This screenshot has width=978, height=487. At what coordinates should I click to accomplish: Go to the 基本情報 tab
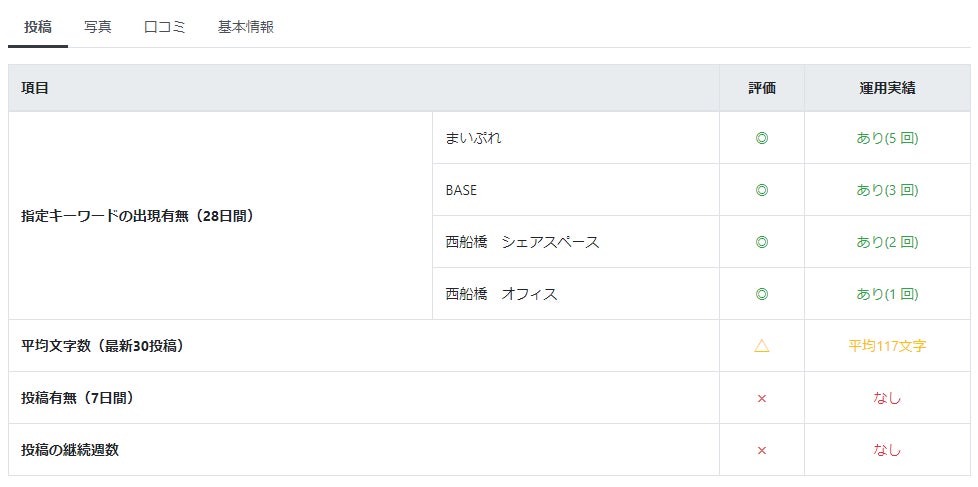point(246,27)
